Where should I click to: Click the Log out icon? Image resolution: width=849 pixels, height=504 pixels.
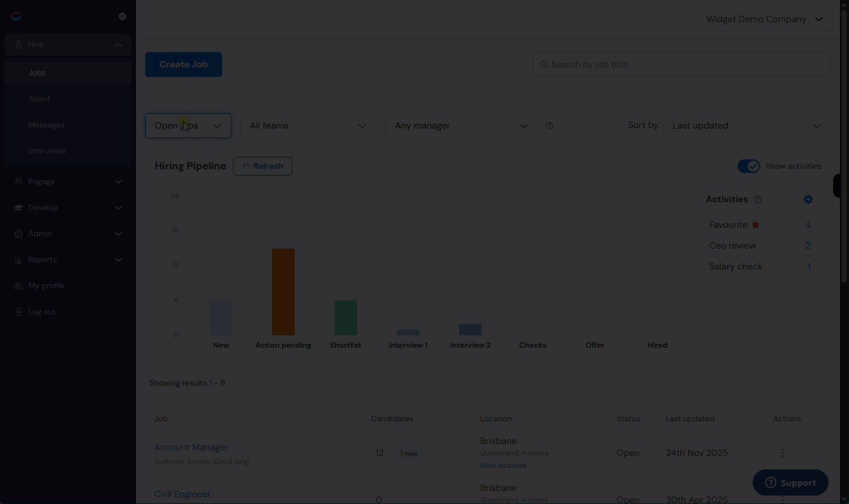pyautogui.click(x=19, y=311)
